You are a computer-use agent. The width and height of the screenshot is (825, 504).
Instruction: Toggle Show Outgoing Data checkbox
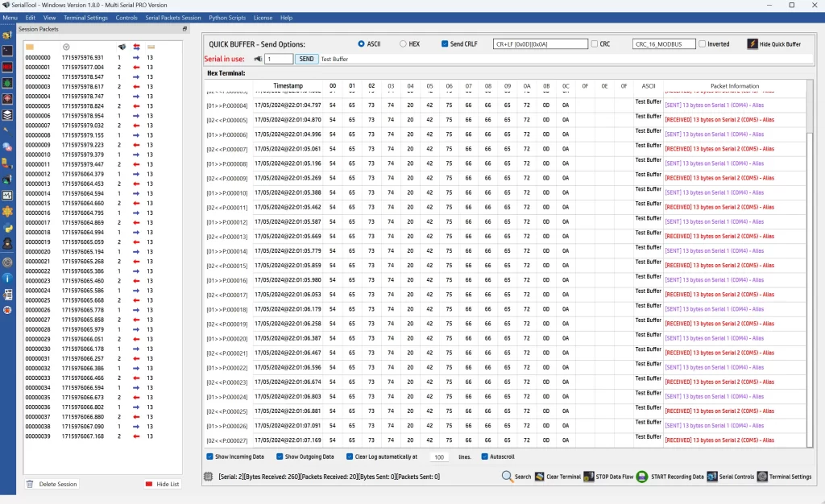(x=280, y=456)
